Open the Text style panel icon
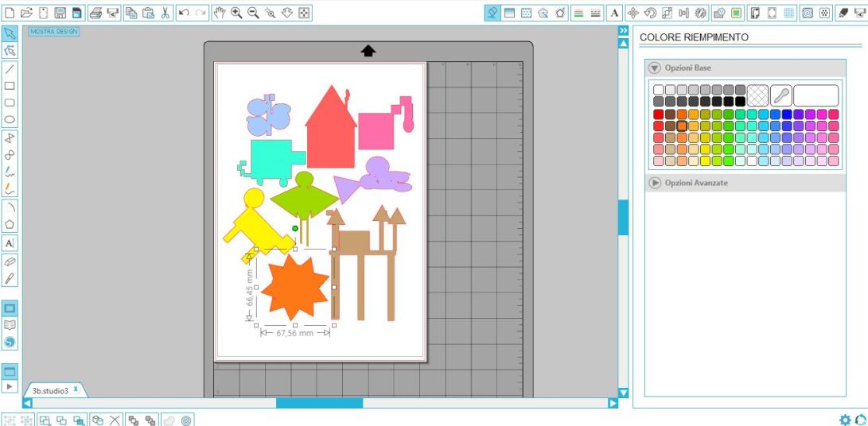 click(615, 13)
